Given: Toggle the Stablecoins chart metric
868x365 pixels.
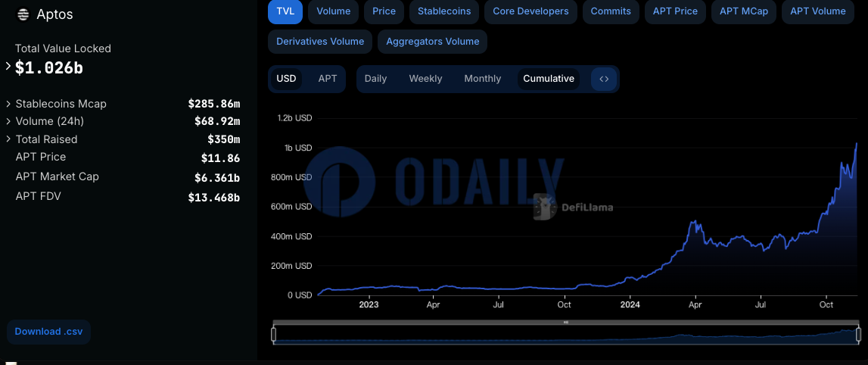Looking at the screenshot, I should [x=444, y=11].
